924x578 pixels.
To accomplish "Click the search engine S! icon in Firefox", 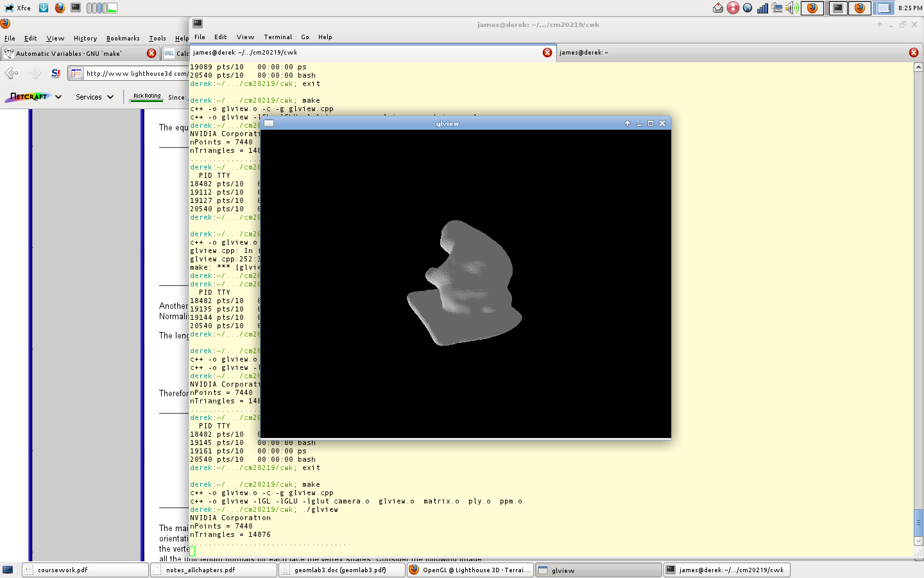I will click(x=56, y=73).
